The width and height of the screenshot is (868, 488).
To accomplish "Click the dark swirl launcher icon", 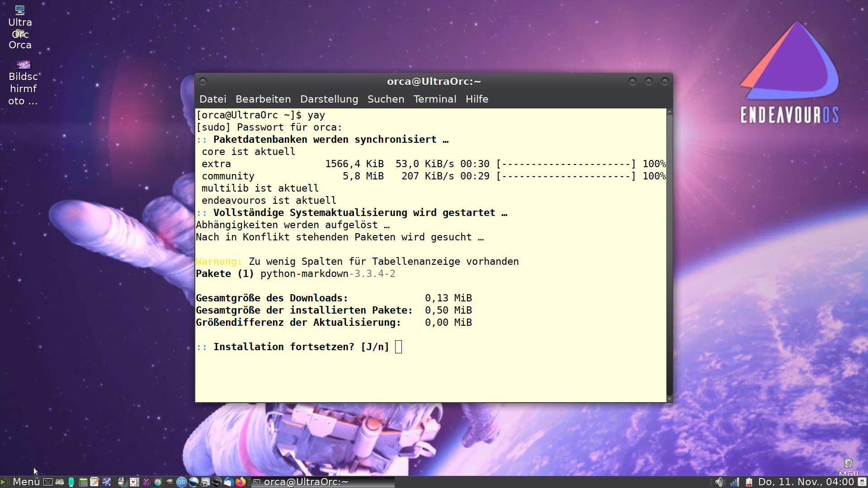I will pyautogui.click(x=217, y=482).
